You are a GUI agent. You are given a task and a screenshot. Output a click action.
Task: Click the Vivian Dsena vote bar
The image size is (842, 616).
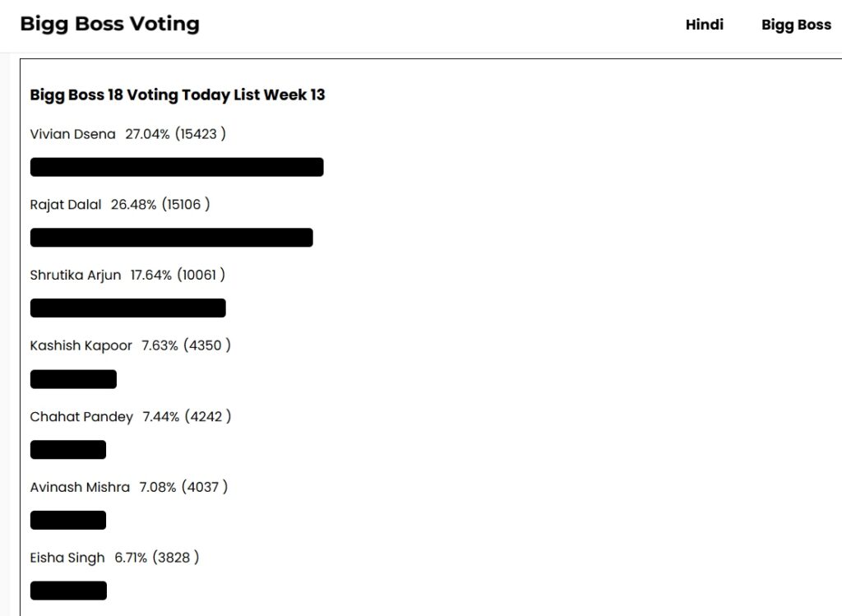coord(177,167)
